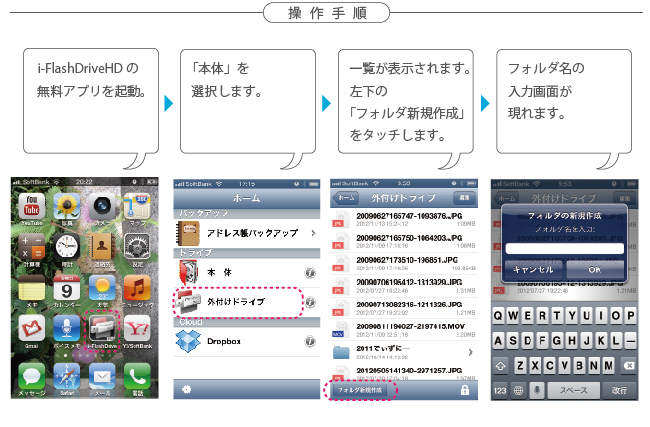Show info for 本体 drive

pos(310,272)
